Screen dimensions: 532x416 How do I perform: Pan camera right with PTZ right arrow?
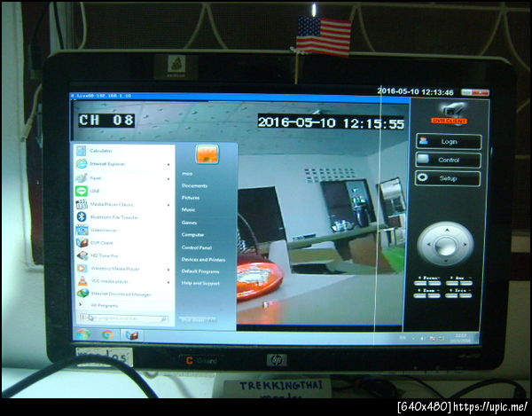[x=465, y=244]
